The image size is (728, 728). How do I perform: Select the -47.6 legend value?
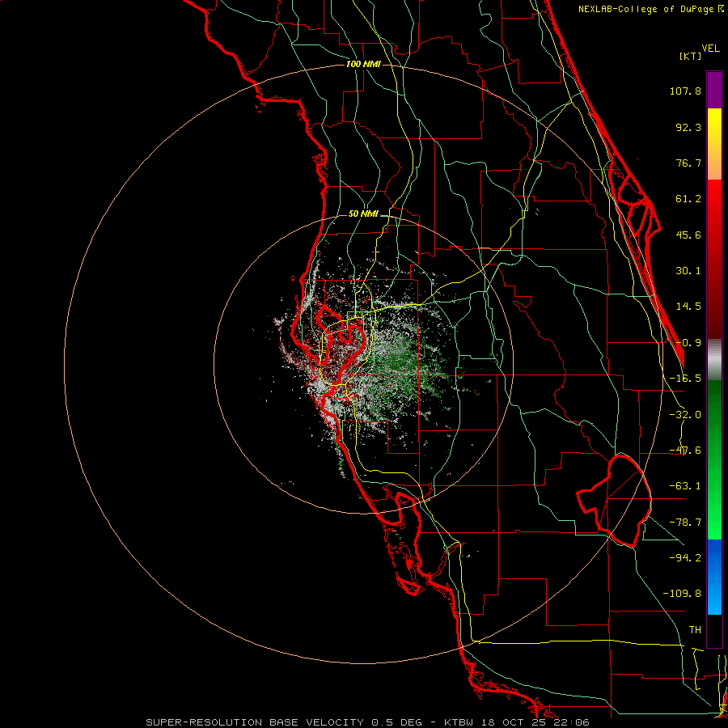coord(685,451)
